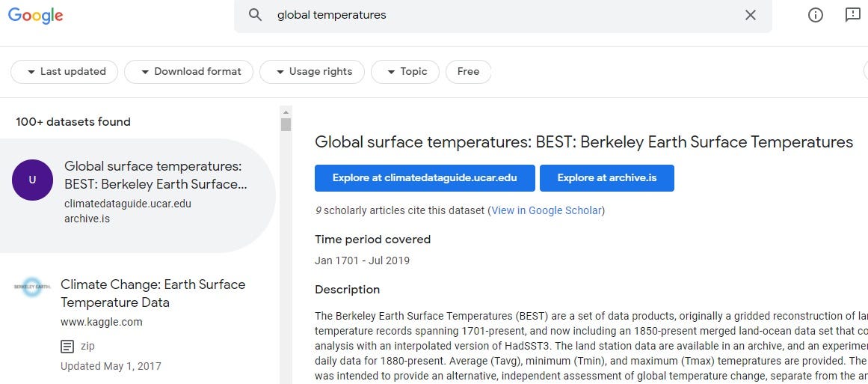Open the Download format dropdown
This screenshot has height=384, width=868.
point(188,72)
